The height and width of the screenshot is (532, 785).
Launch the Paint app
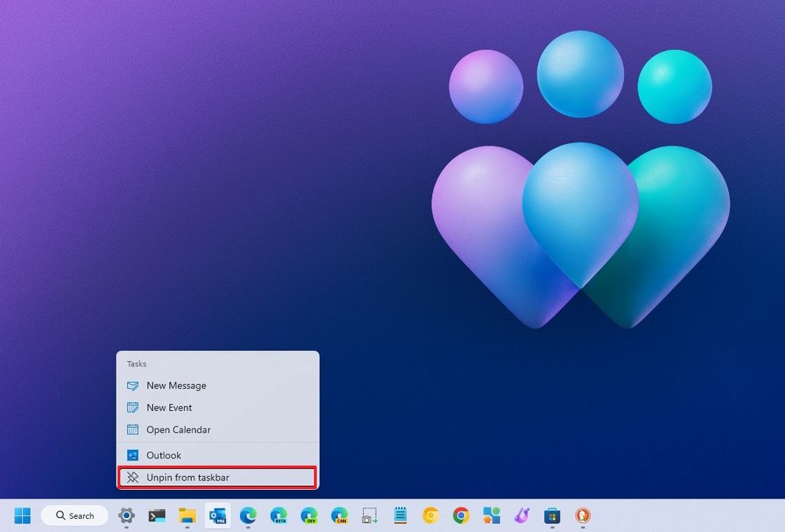tap(524, 516)
